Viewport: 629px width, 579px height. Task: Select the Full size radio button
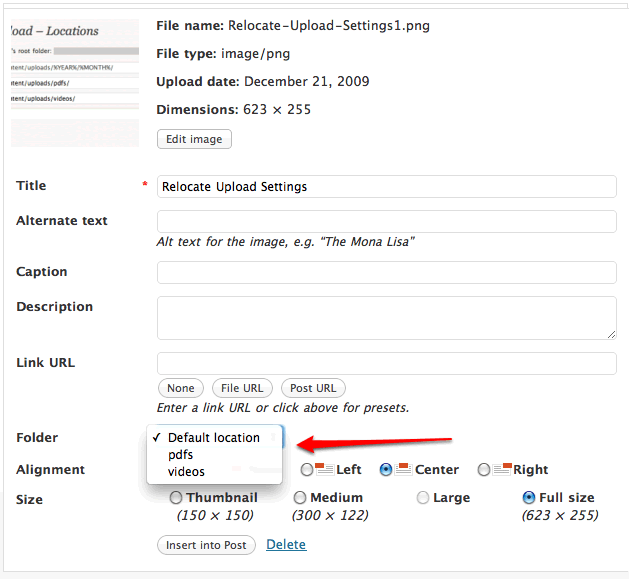point(529,497)
